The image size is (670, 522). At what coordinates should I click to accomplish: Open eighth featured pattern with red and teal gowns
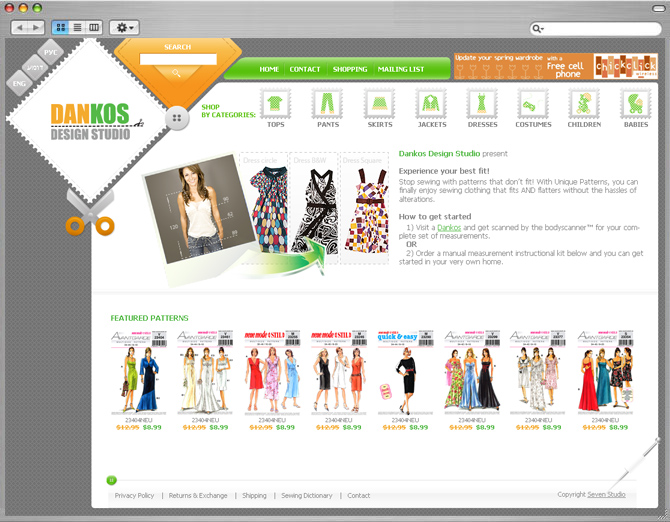pos(605,372)
